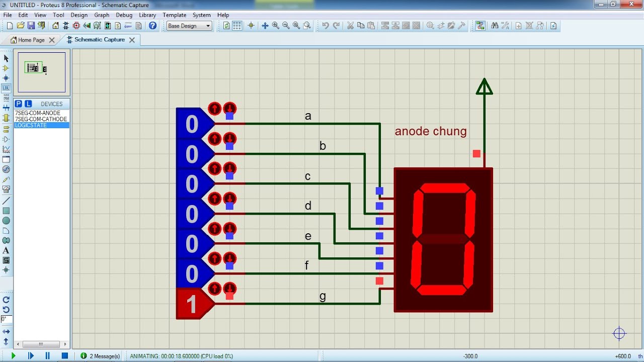
Task: Click the overview thumbnail of the schematic
Action: [x=42, y=72]
